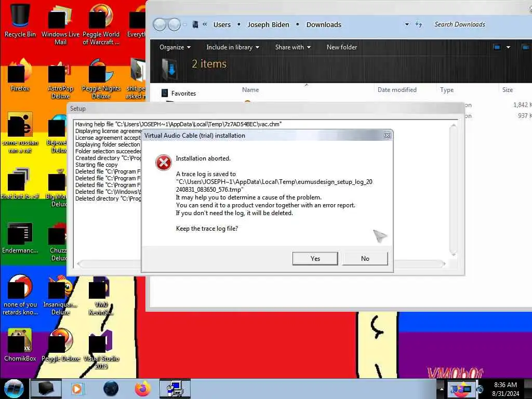Select Favorites in the navigation pane
The image size is (532, 399).
tap(183, 94)
